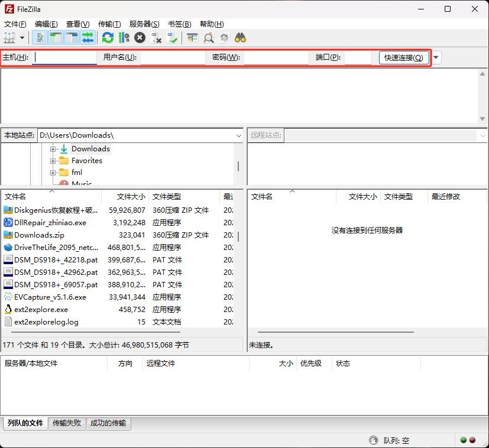Image resolution: width=489 pixels, height=448 pixels.
Task: Toggle processing of the transfer queue
Action: pyautogui.click(x=124, y=38)
